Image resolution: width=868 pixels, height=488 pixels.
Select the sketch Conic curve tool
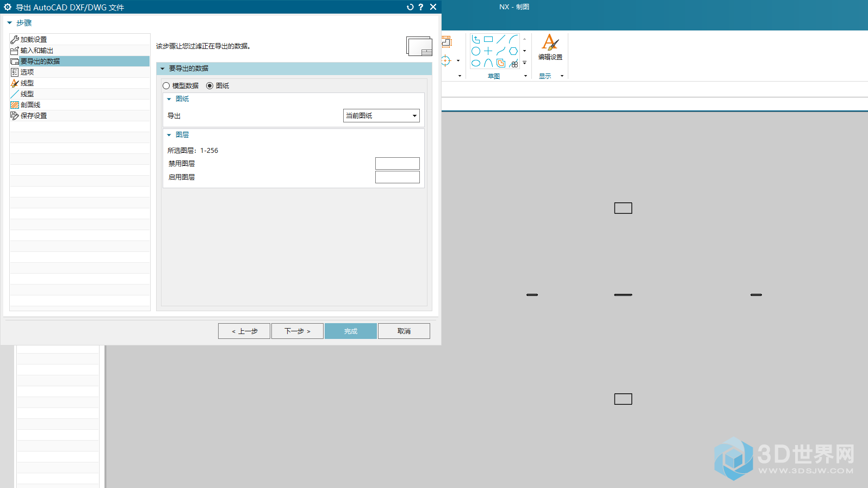tap(488, 63)
